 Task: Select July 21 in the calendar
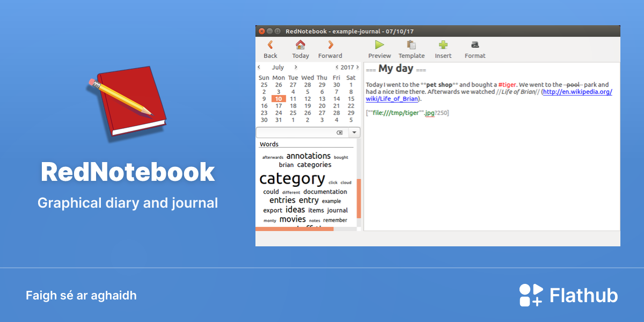point(336,106)
